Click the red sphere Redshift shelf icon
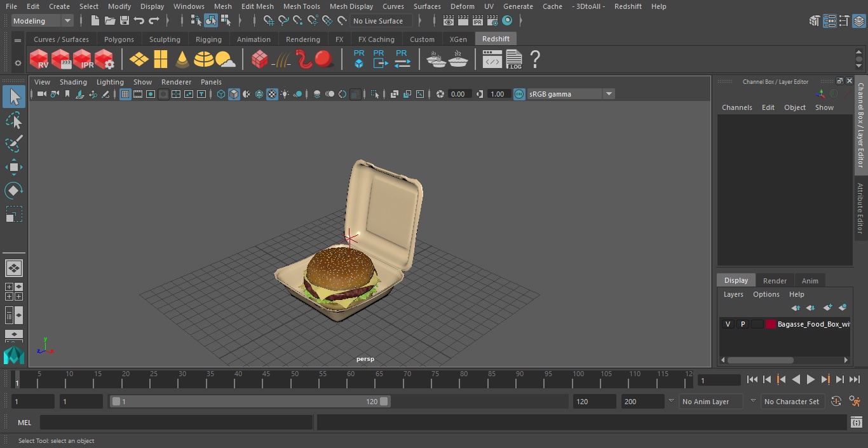Screen dimensions: 868x448 [x=324, y=60]
